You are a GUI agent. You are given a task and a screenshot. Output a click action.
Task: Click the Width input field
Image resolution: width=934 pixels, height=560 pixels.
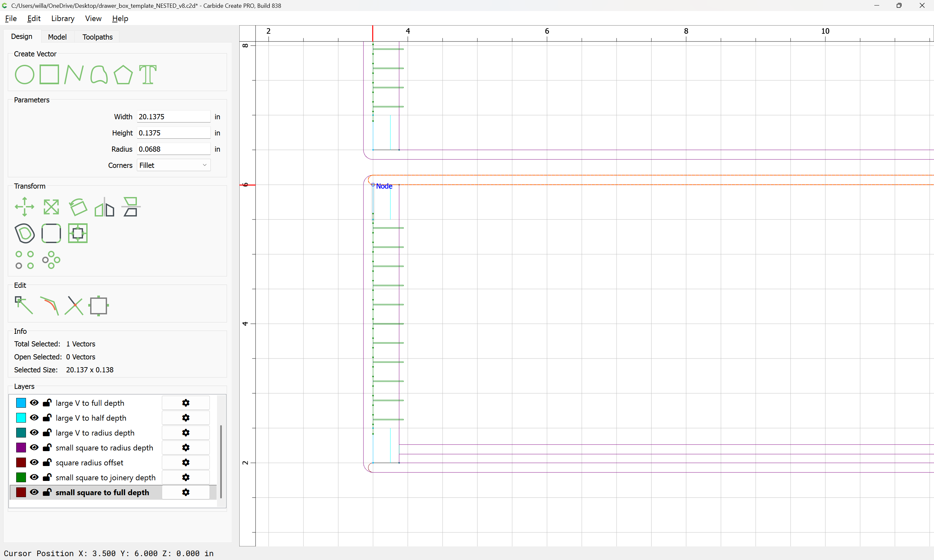pyautogui.click(x=173, y=117)
